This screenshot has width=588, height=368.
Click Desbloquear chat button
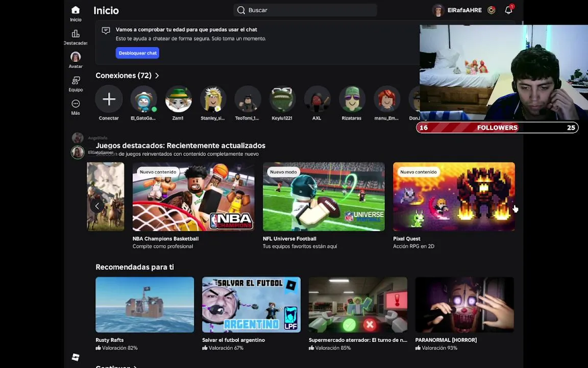pyautogui.click(x=138, y=53)
